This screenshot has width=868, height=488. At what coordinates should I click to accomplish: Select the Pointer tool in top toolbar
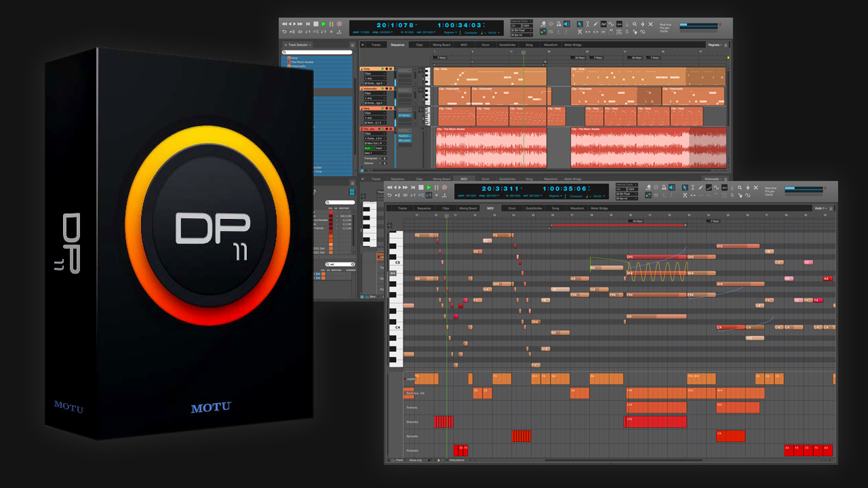pos(580,24)
